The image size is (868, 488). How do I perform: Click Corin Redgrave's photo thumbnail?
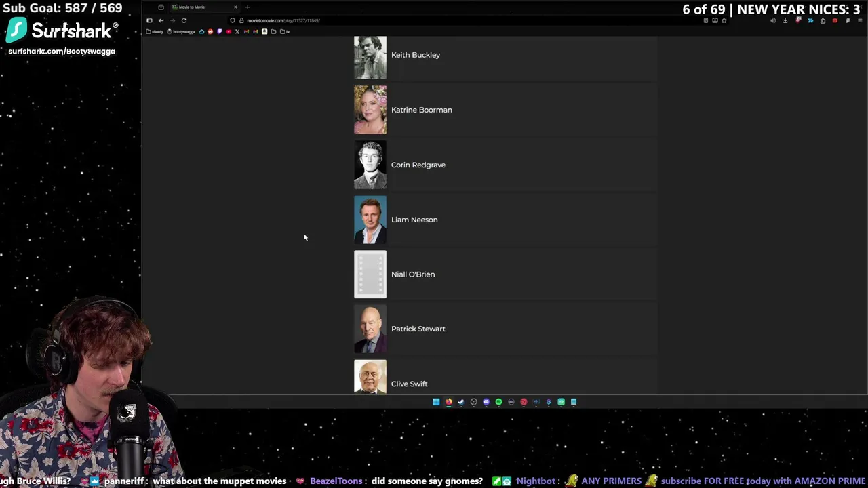point(370,165)
